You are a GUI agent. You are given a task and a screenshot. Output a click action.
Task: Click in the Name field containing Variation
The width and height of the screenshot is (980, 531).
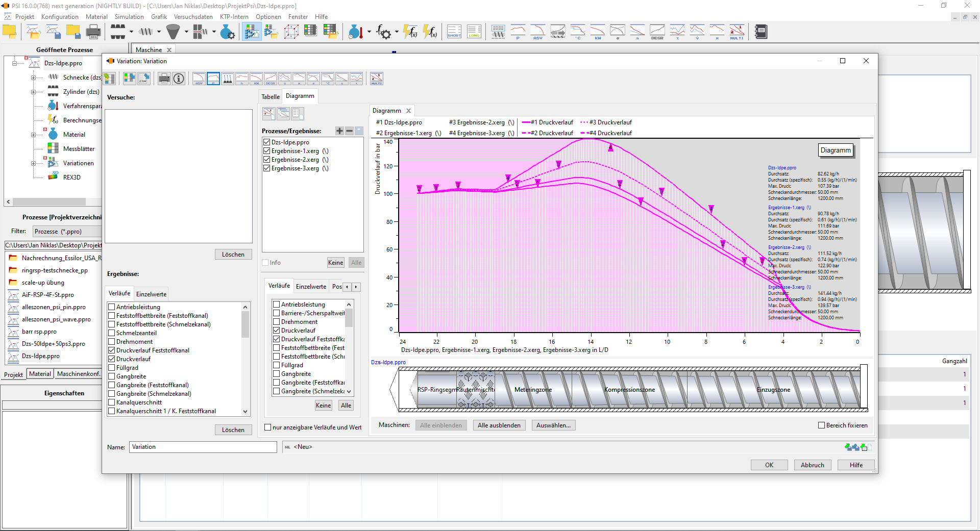(x=203, y=447)
